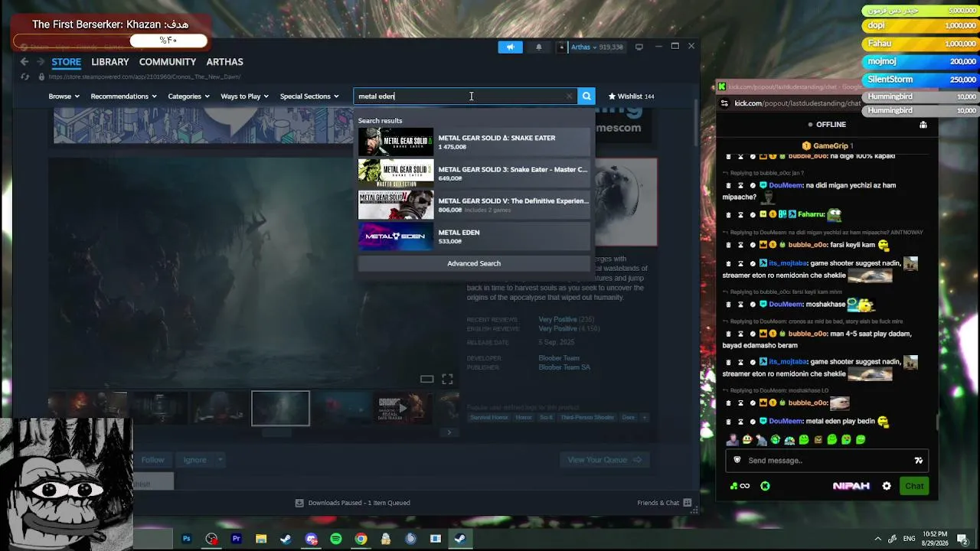This screenshot has height=551, width=980.
Task: Click the green Chat send button
Action: pos(914,486)
